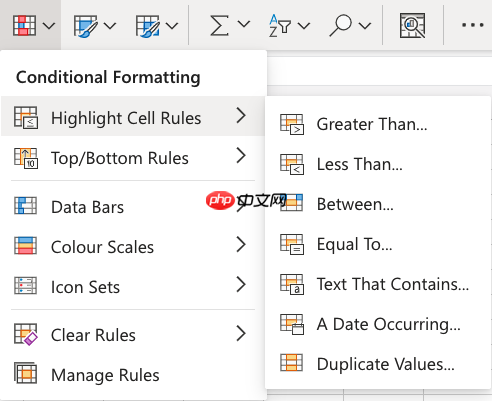This screenshot has height=401, width=492.
Task: Expand the Cell Styles dropdown arrow
Action: [172, 25]
